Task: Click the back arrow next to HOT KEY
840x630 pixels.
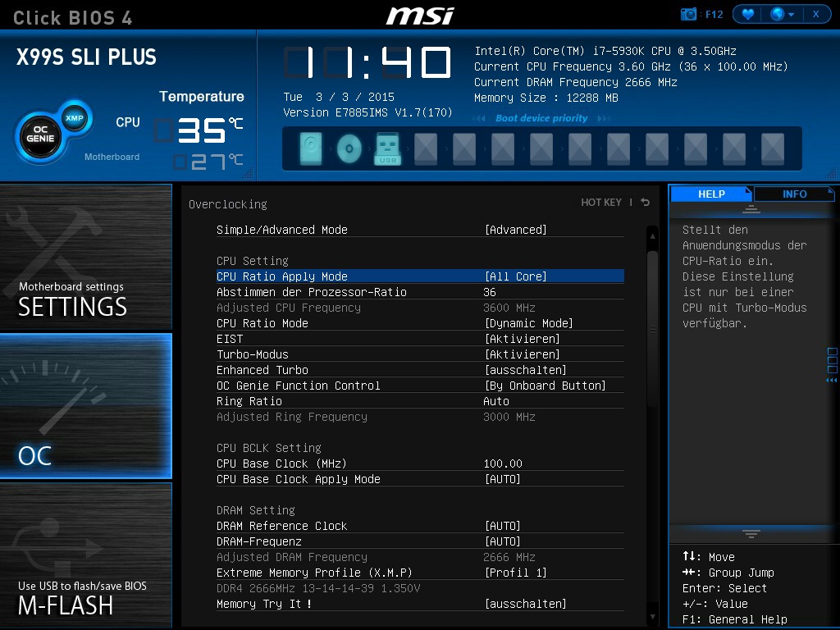Action: click(646, 203)
